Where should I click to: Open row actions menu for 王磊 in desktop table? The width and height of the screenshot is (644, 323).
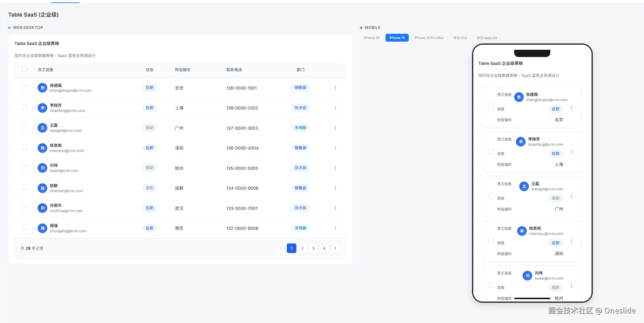[335, 128]
